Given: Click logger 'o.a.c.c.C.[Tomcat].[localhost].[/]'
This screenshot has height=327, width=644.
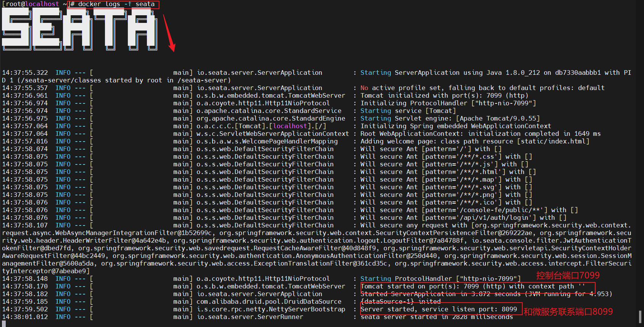Looking at the screenshot, I should point(261,126).
